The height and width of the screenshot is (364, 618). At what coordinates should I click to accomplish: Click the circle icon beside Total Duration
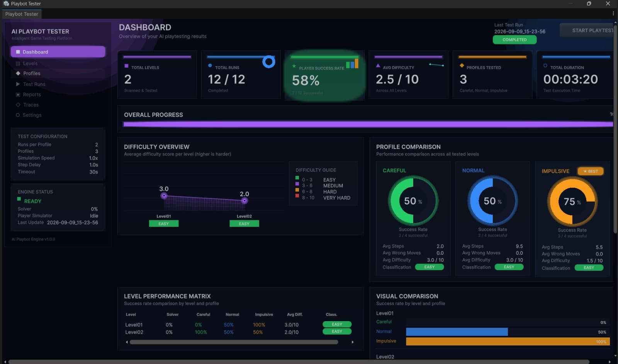[x=545, y=66]
